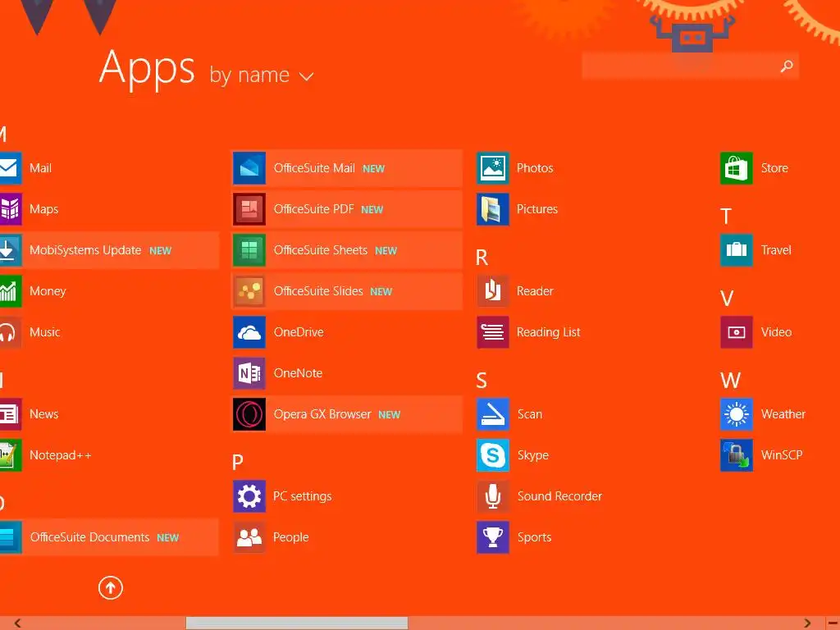840x630 pixels.
Task: Go back to Start with up arrow
Action: coord(111,587)
